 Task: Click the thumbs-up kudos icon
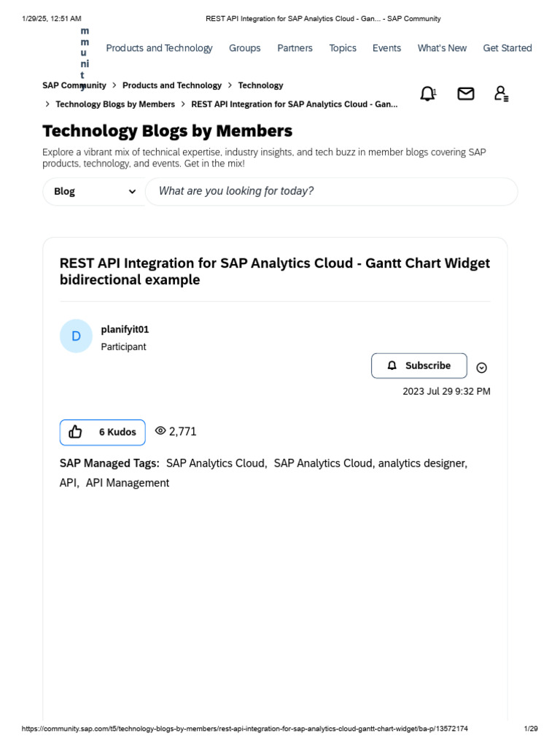(x=76, y=432)
